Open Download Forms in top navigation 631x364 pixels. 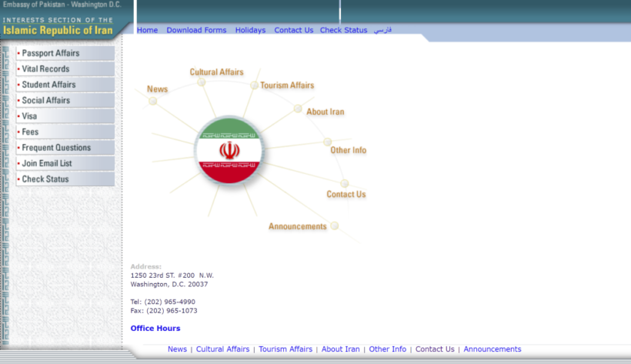pyautogui.click(x=196, y=30)
